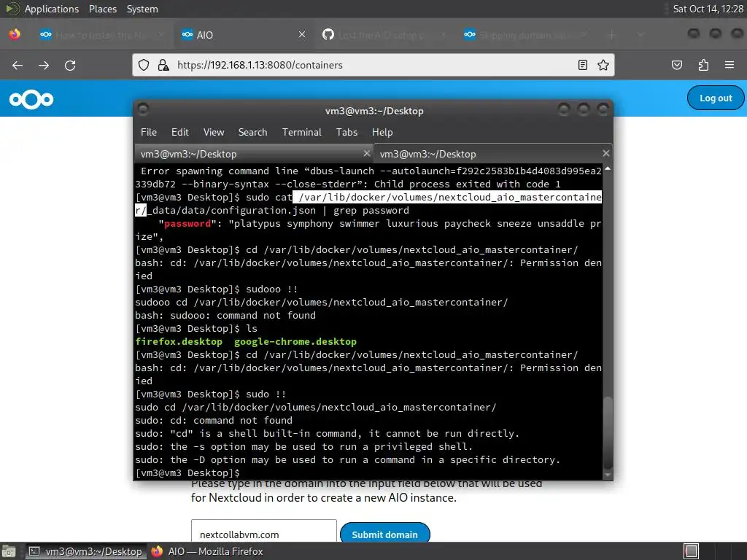Open the Places menu in top panel
Viewport: 747px width, 560px height.
[x=102, y=9]
